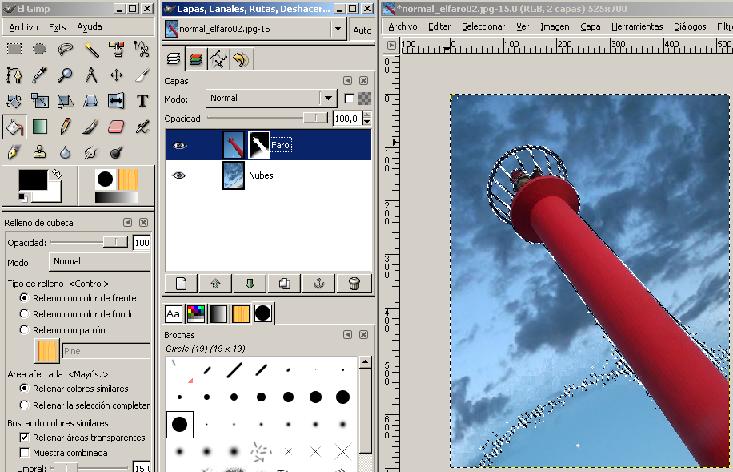
Task: Select the Crop knife tool
Action: (x=142, y=75)
